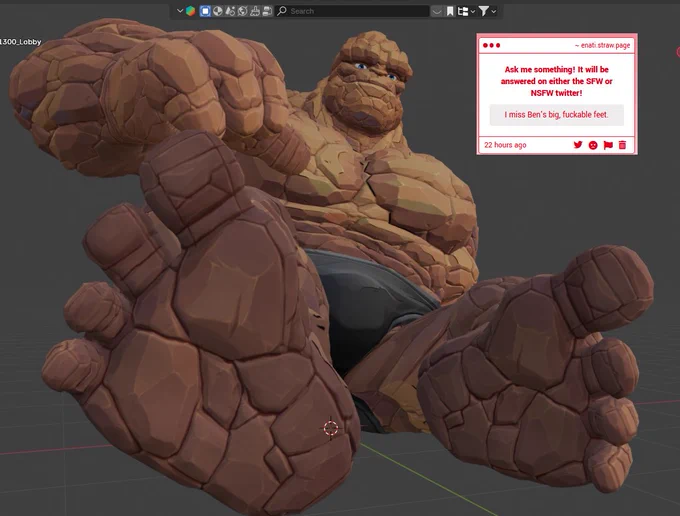Click the Twitter bird share icon

[x=578, y=145]
